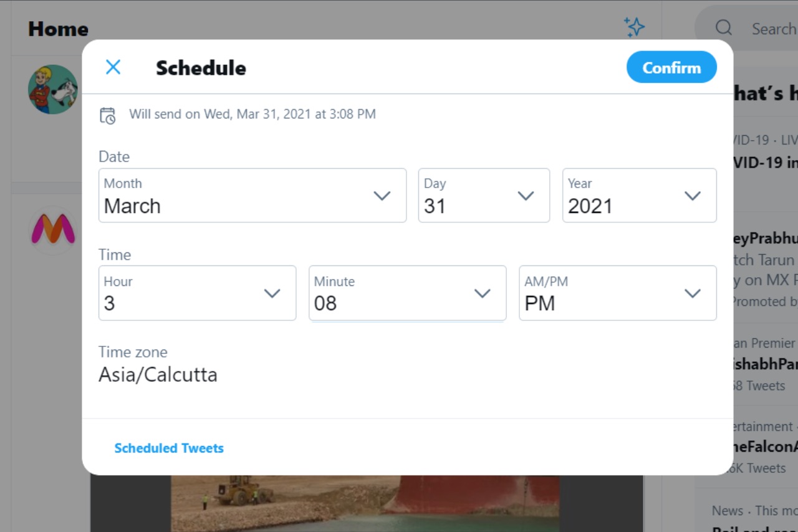Screen dimensions: 798x532
Task: Click the Asia/Calcutta time zone text
Action: click(x=158, y=374)
